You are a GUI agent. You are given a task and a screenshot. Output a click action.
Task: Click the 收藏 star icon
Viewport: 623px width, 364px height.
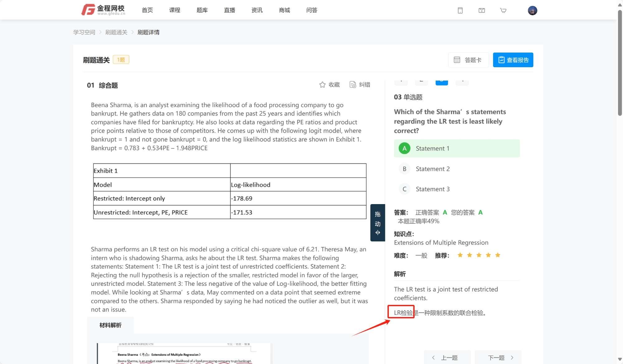tap(322, 85)
